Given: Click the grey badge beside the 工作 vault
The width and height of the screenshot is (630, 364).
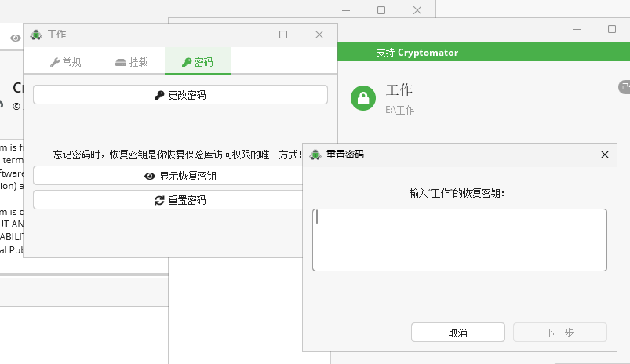Looking at the screenshot, I should tap(624, 87).
